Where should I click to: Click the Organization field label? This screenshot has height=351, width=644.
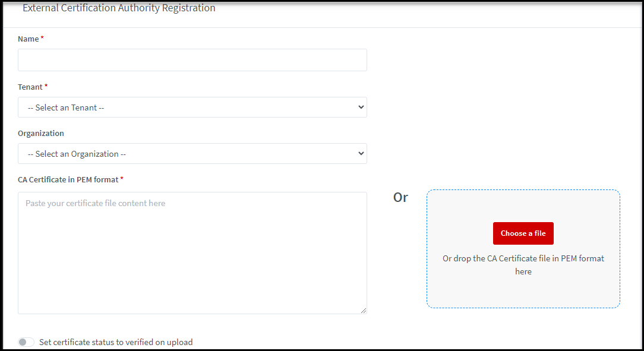point(41,133)
